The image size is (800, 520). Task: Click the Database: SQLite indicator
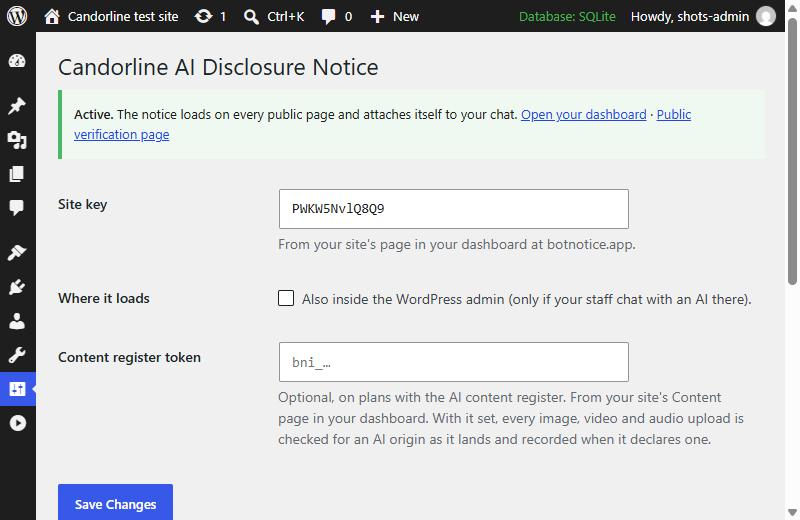pos(567,16)
